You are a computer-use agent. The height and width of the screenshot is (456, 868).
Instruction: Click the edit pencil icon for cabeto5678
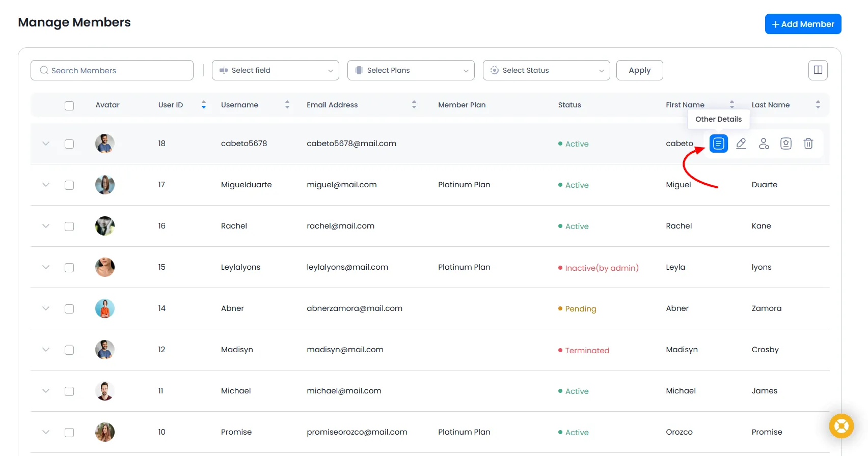(x=741, y=144)
